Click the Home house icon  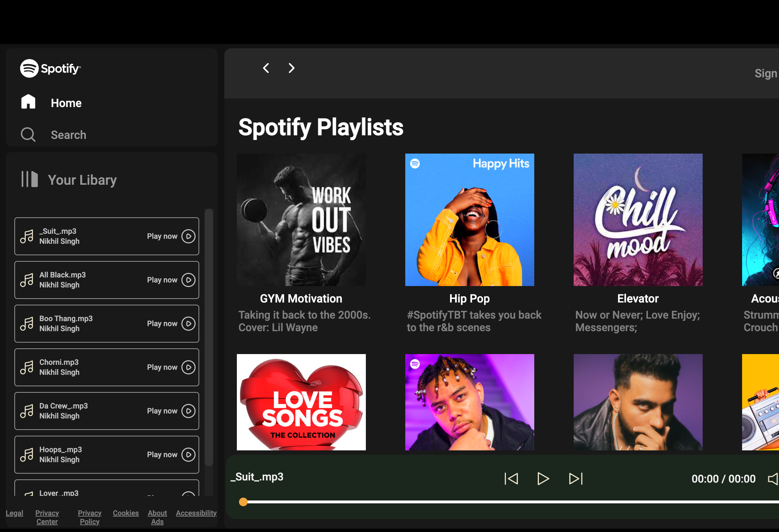pyautogui.click(x=28, y=102)
